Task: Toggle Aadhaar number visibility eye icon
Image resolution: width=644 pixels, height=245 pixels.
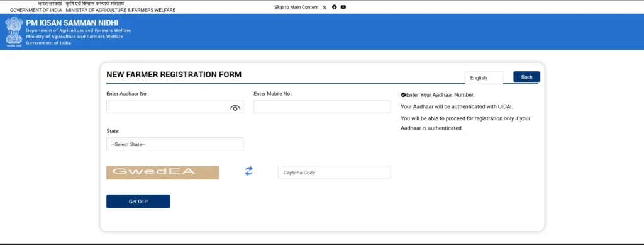Action: [x=235, y=108]
